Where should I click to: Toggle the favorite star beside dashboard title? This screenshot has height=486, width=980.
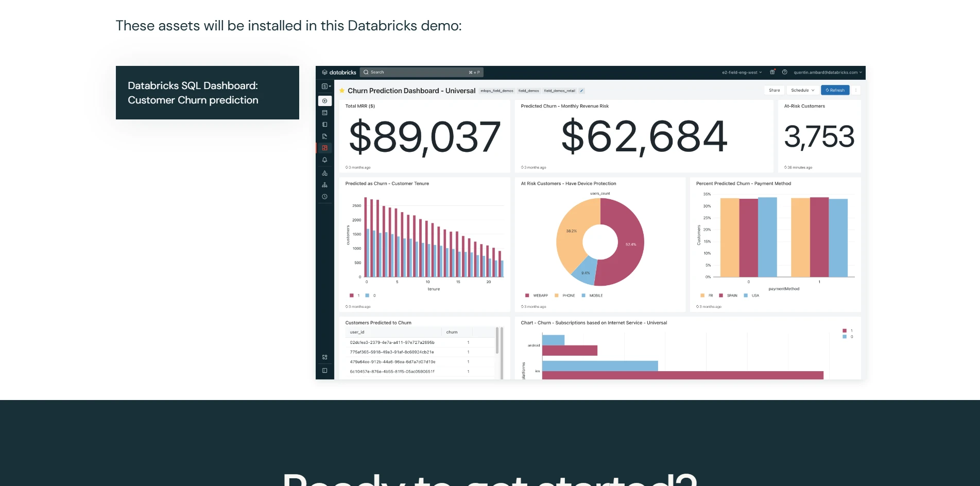pos(342,91)
